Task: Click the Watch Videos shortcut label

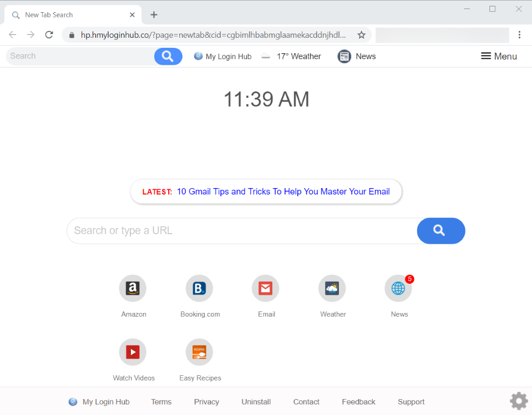Action: coord(134,378)
